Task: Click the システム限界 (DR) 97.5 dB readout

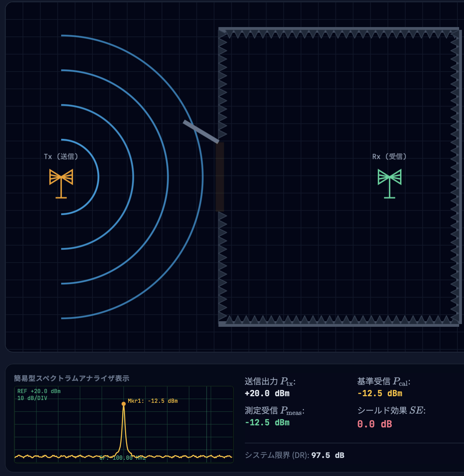Action: [x=295, y=455]
